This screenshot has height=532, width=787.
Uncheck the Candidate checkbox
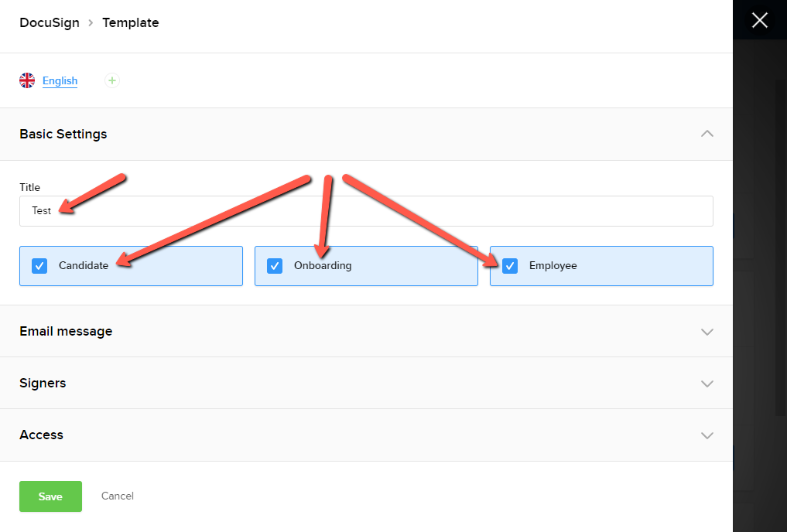[39, 265]
